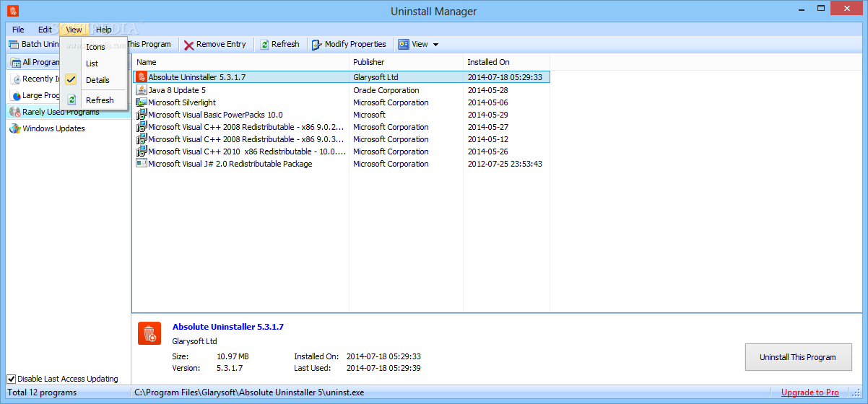This screenshot has height=404, width=868.
Task: Click the Oracle Corporation publisher cell
Action: click(386, 90)
